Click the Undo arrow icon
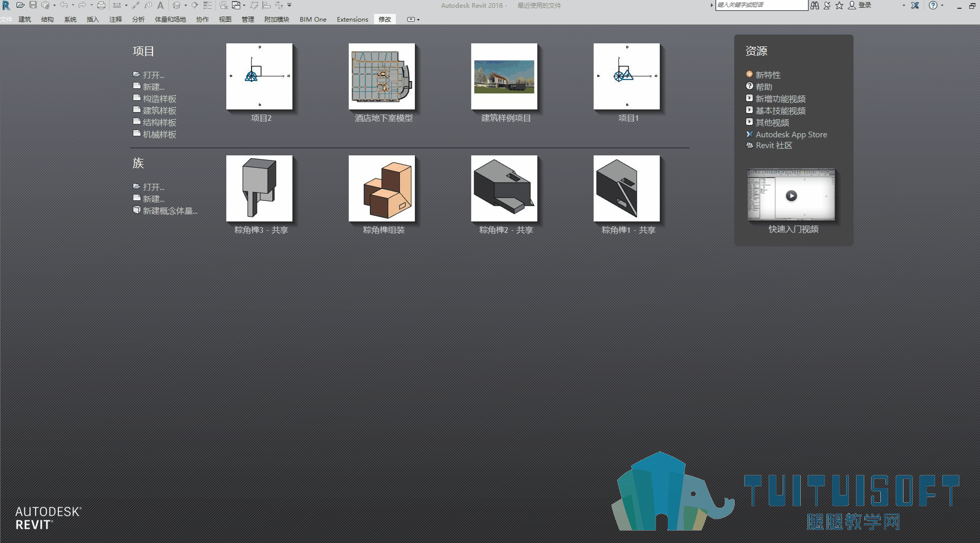This screenshot has height=543, width=980. tap(64, 5)
